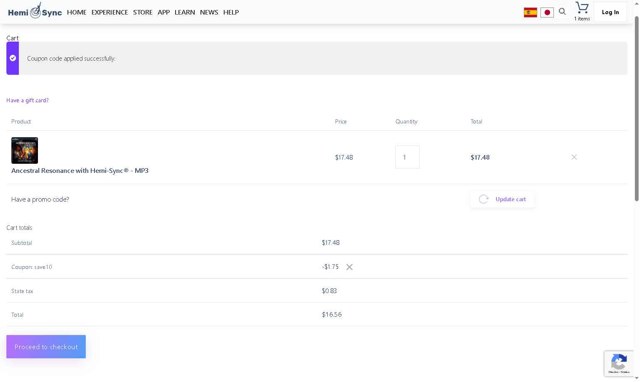Switch language with the Japanese flag
This screenshot has width=640, height=382.
coord(547,12)
